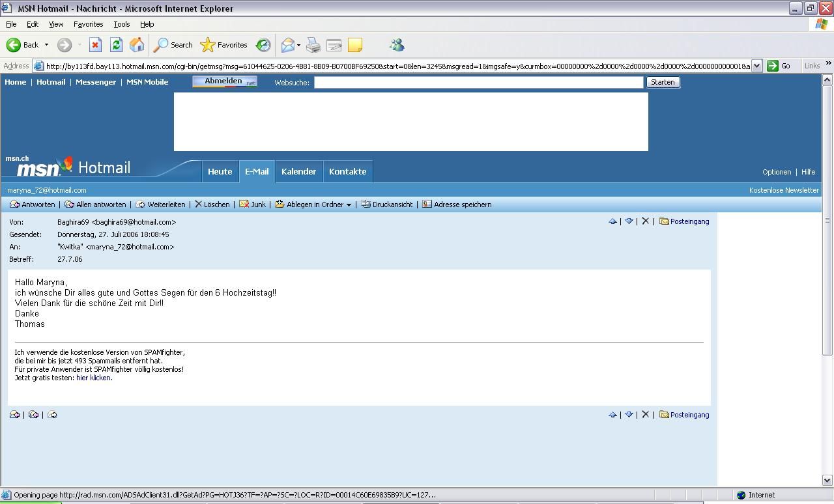Open the address bar dropdown arrow

click(756, 66)
